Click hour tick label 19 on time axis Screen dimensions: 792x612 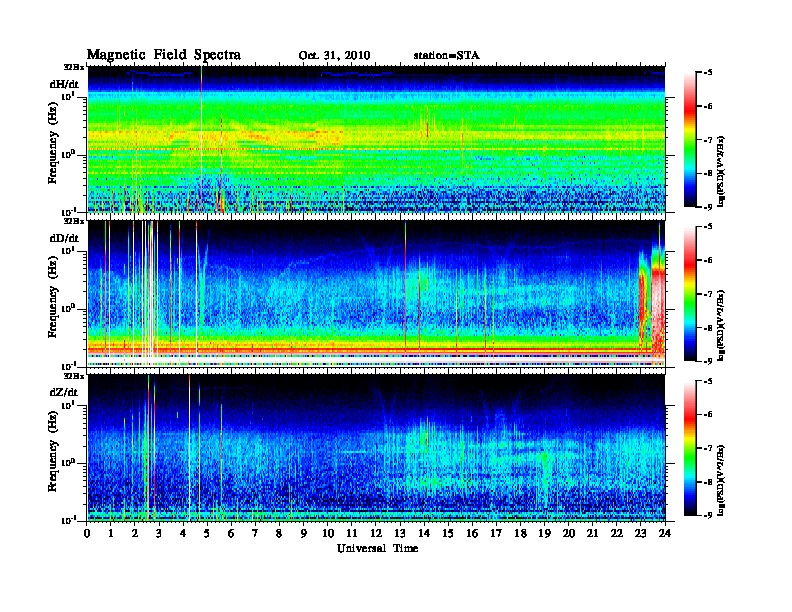[x=544, y=533]
